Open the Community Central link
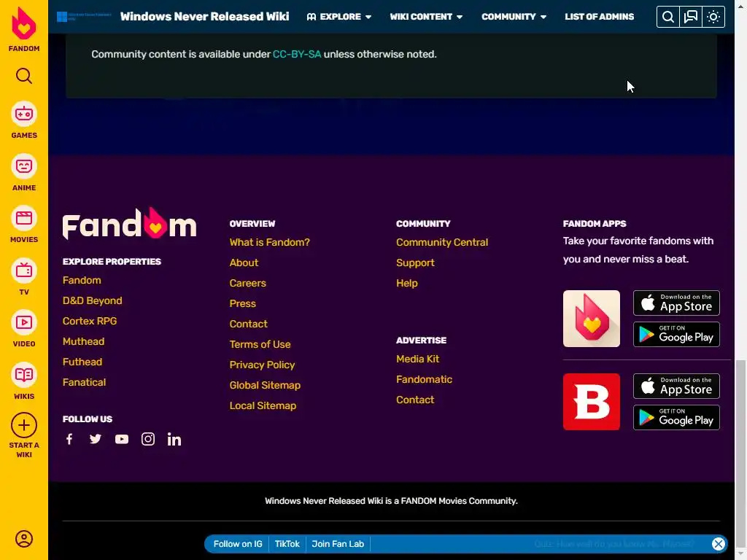The width and height of the screenshot is (747, 560). pyautogui.click(x=442, y=242)
